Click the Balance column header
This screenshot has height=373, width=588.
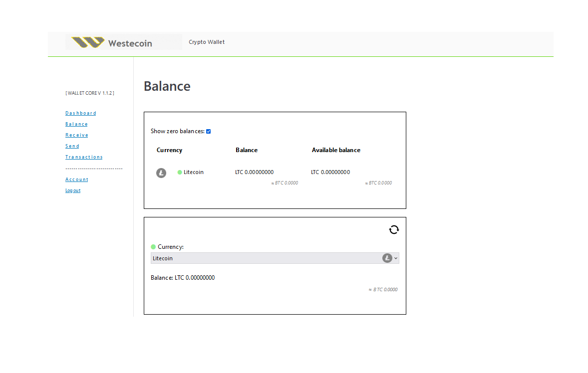pyautogui.click(x=247, y=150)
